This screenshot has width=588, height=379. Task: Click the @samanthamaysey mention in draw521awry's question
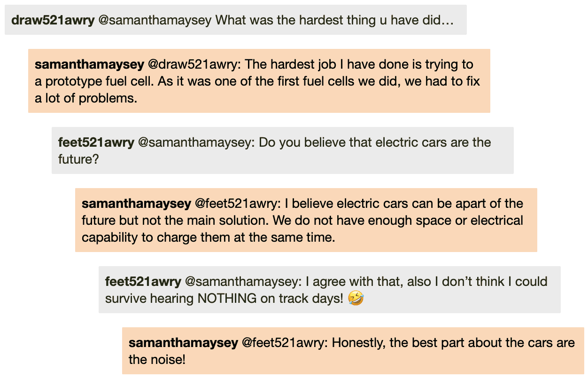point(155,20)
